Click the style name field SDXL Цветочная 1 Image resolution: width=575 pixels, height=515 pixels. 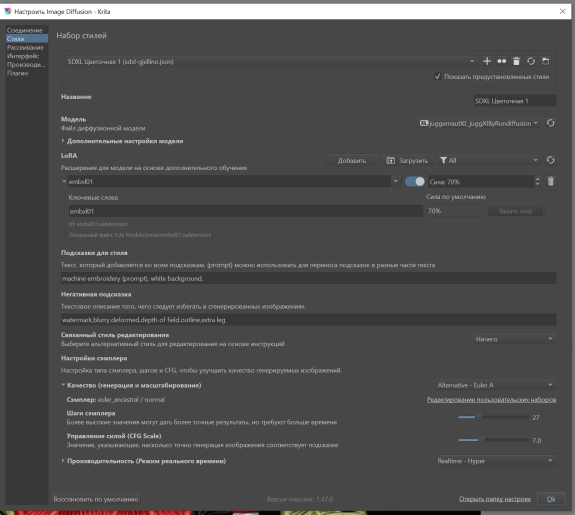click(515, 101)
